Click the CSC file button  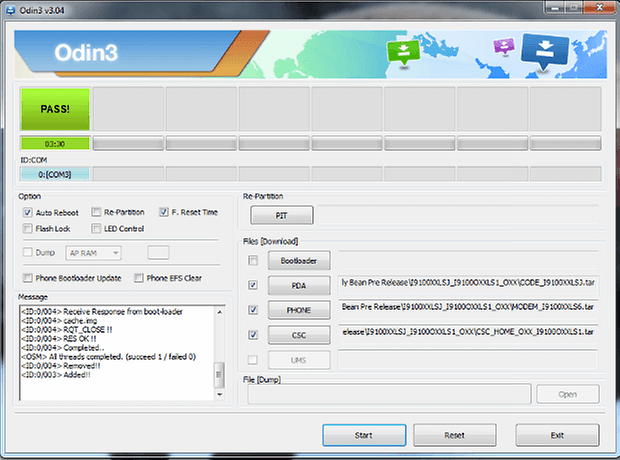(x=299, y=335)
